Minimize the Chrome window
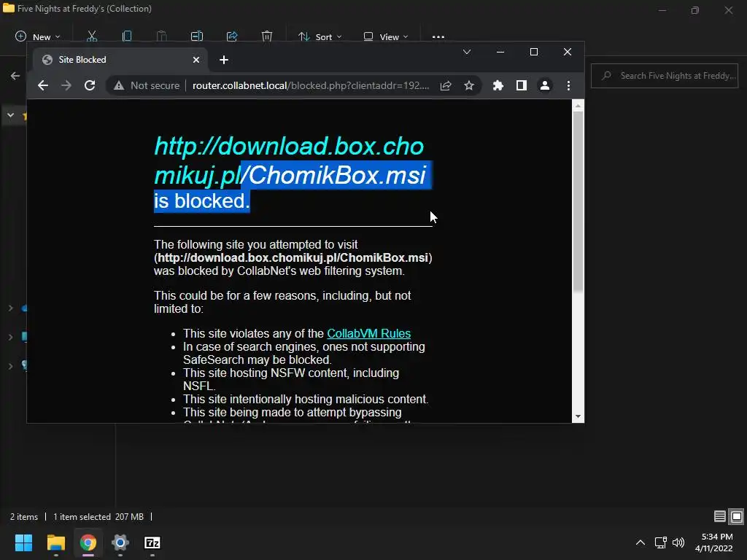The width and height of the screenshot is (747, 560). click(500, 52)
